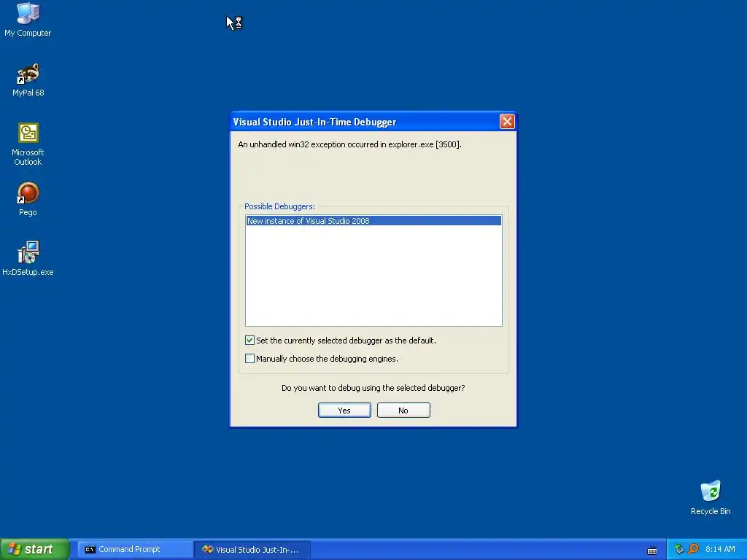The image size is (747, 560).
Task: Select the MyPal 68 browser shortcut
Action: 28,79
